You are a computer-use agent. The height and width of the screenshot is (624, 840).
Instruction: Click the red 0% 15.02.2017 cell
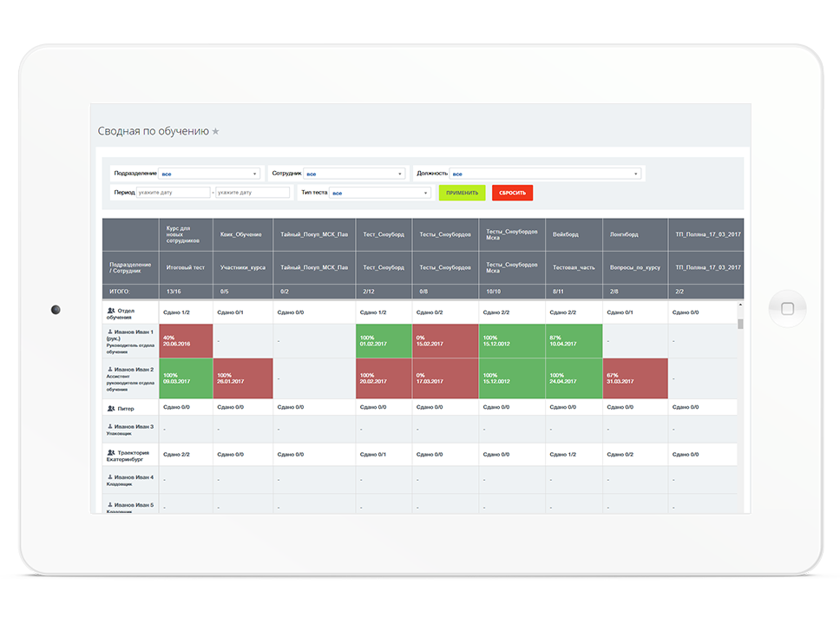(x=445, y=341)
